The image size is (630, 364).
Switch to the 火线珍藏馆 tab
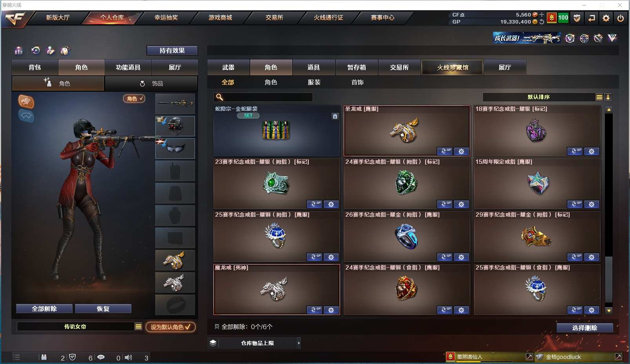point(453,67)
